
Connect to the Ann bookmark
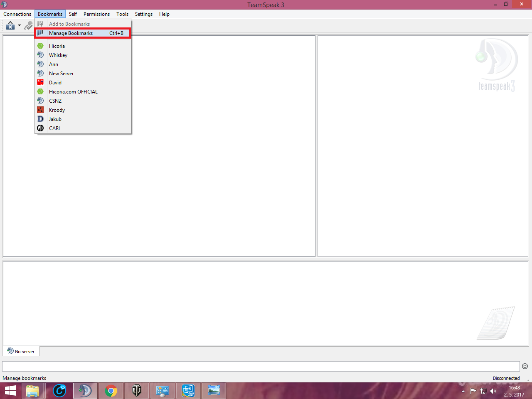(83, 64)
